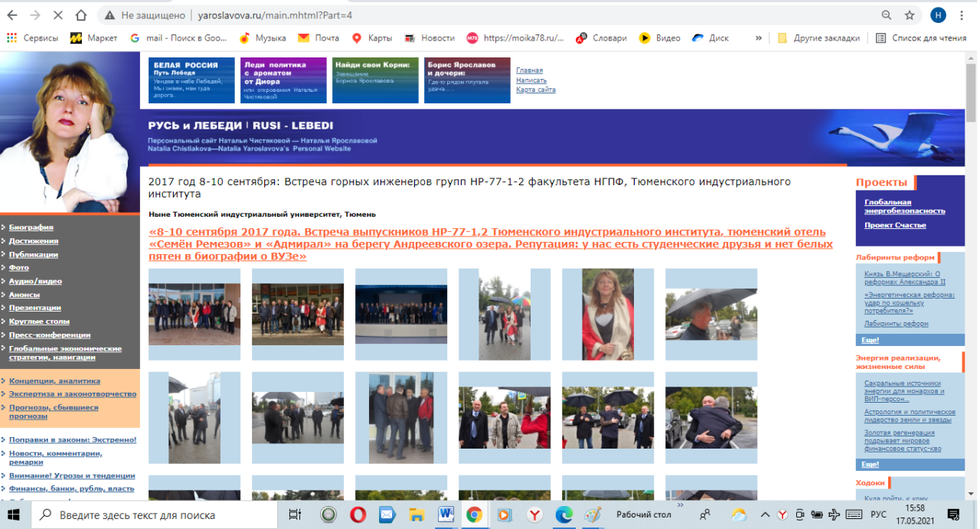Open the orange "8-10 сентября 2017 года" headline link

click(490, 243)
